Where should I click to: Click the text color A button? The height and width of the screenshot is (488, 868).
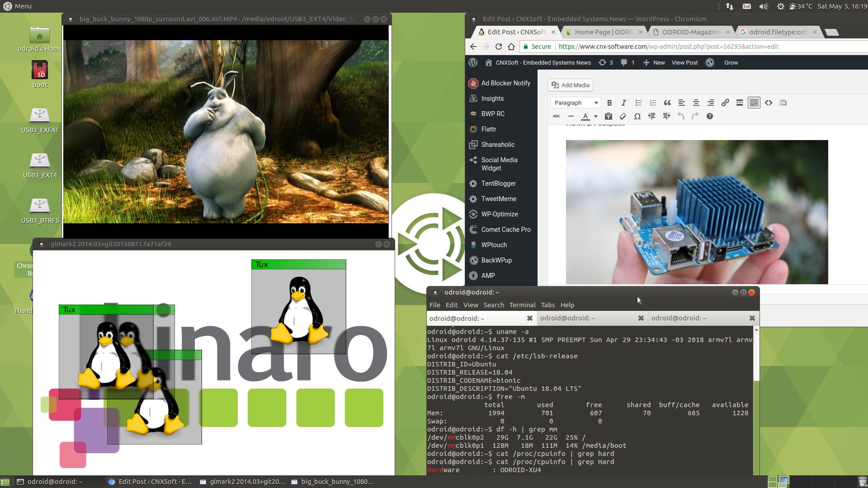(x=585, y=117)
